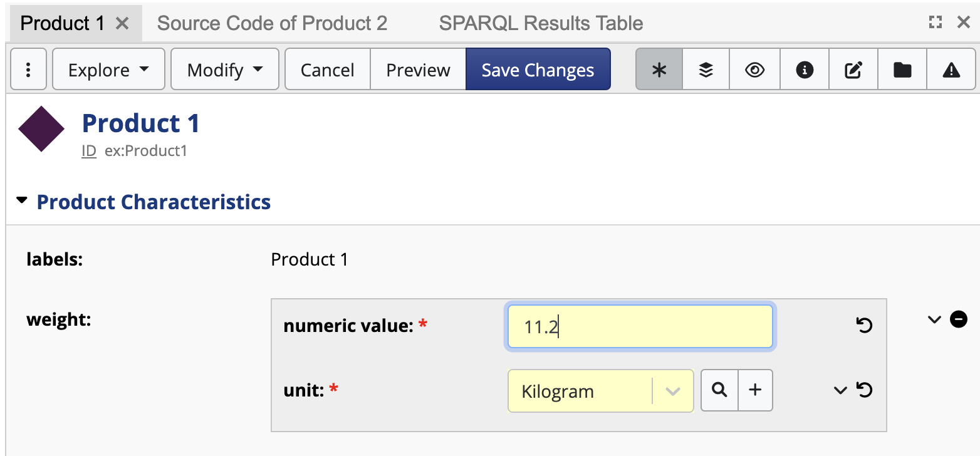Click the numeric value input field
Viewport: 980px width, 456px height.
point(639,326)
